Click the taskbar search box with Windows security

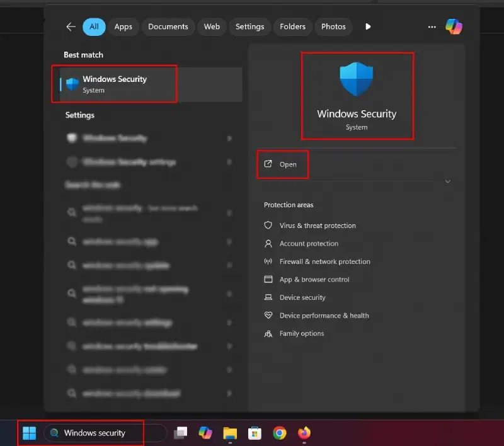105,433
